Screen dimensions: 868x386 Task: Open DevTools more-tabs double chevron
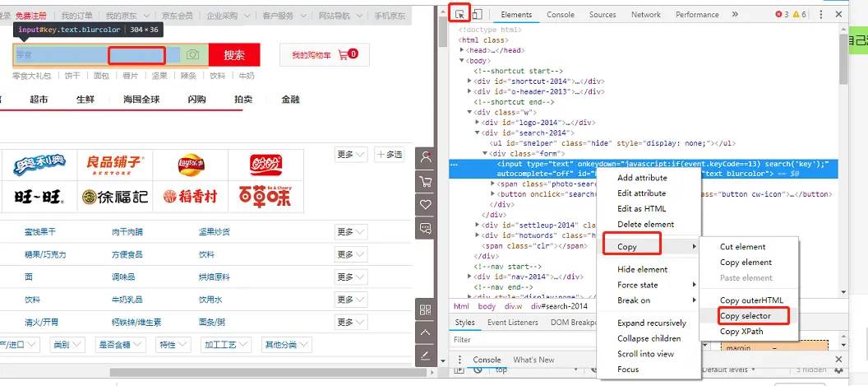pos(735,15)
